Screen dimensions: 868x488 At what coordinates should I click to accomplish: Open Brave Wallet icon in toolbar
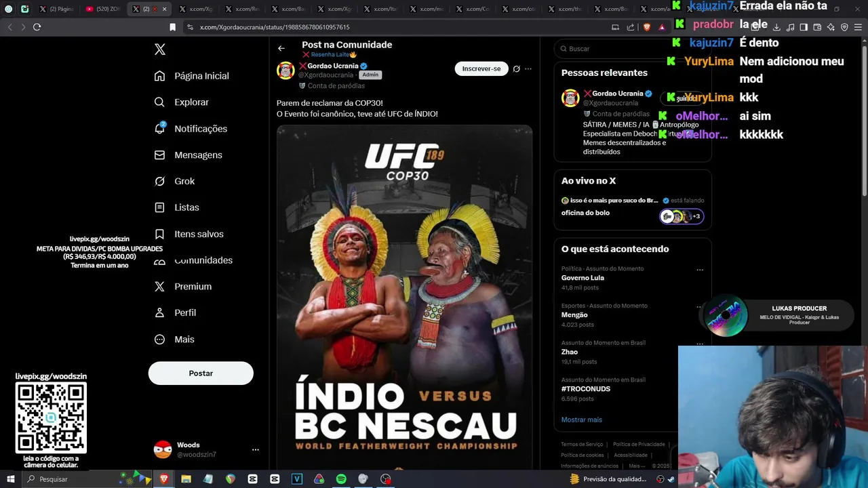point(817,27)
